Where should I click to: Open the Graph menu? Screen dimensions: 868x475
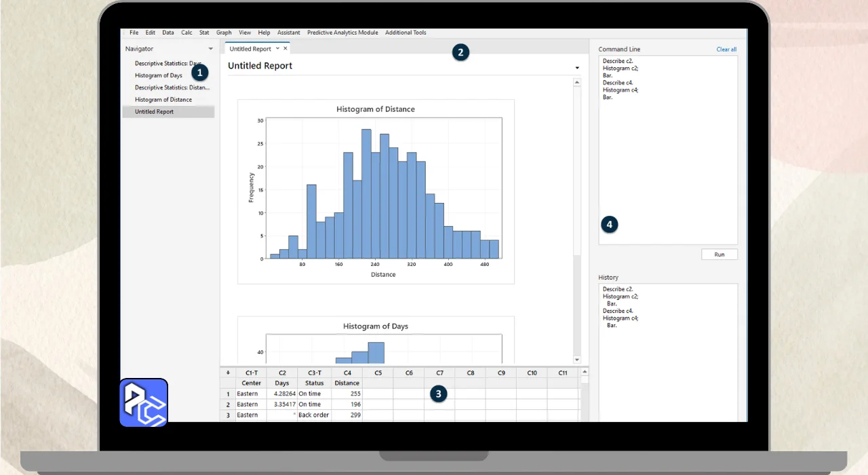(224, 33)
